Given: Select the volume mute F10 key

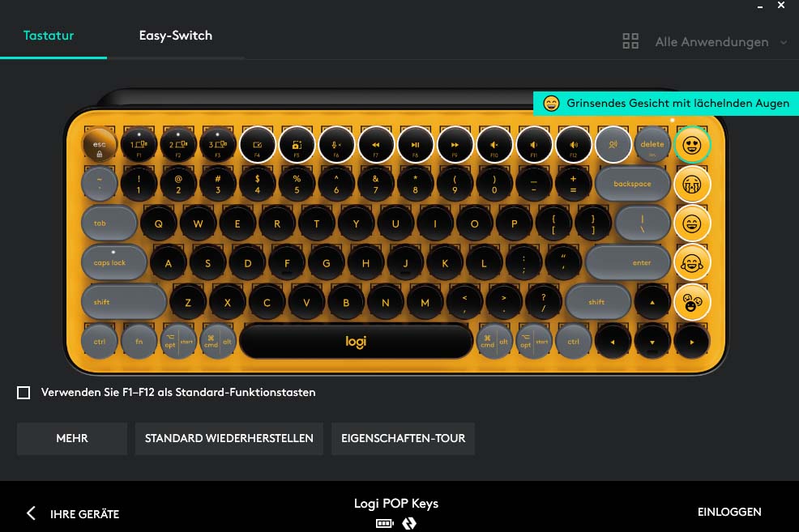Looking at the screenshot, I should [x=494, y=145].
